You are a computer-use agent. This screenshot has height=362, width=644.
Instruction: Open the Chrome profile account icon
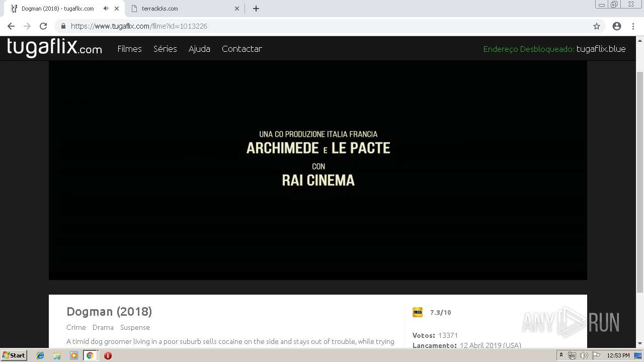click(x=617, y=26)
